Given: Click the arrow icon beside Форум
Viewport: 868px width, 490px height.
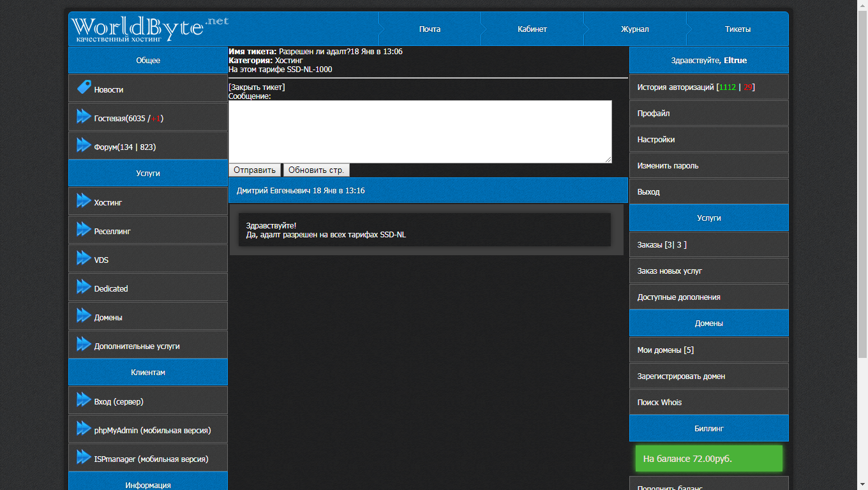Looking at the screenshot, I should pyautogui.click(x=84, y=145).
